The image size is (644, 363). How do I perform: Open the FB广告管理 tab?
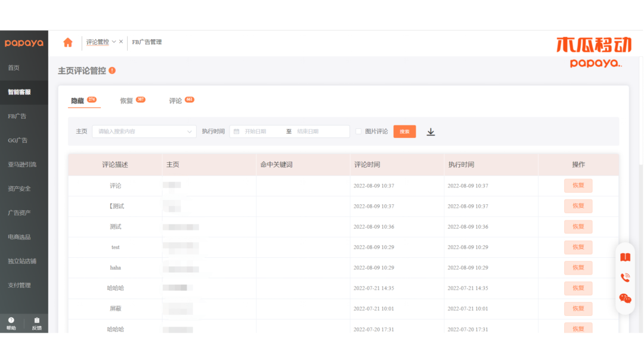pos(147,42)
